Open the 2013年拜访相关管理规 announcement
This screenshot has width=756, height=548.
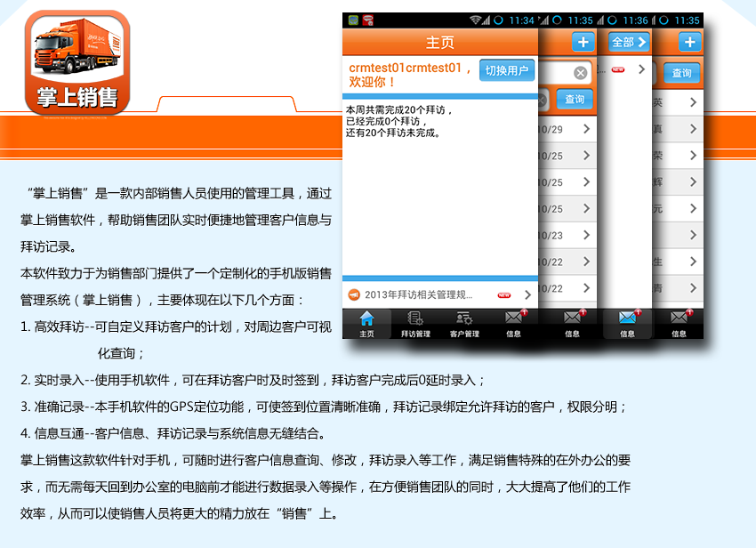(439, 294)
